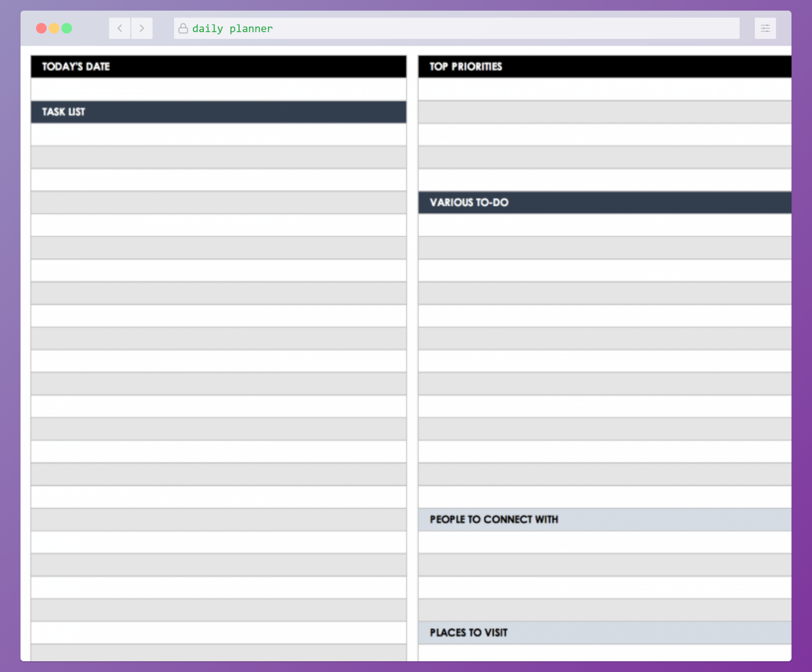Screen dimensions: 812x672
Task: Click first row under People To Connect With
Action: 604,542
